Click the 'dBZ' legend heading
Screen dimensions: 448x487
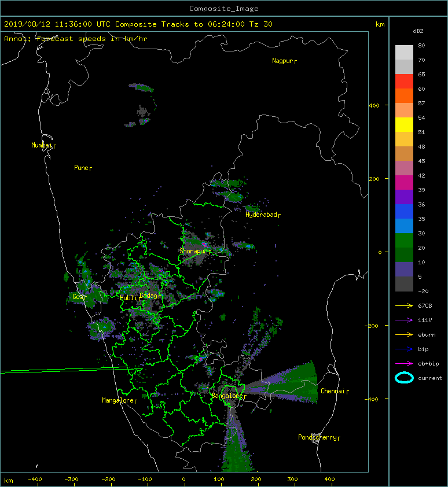(x=418, y=31)
